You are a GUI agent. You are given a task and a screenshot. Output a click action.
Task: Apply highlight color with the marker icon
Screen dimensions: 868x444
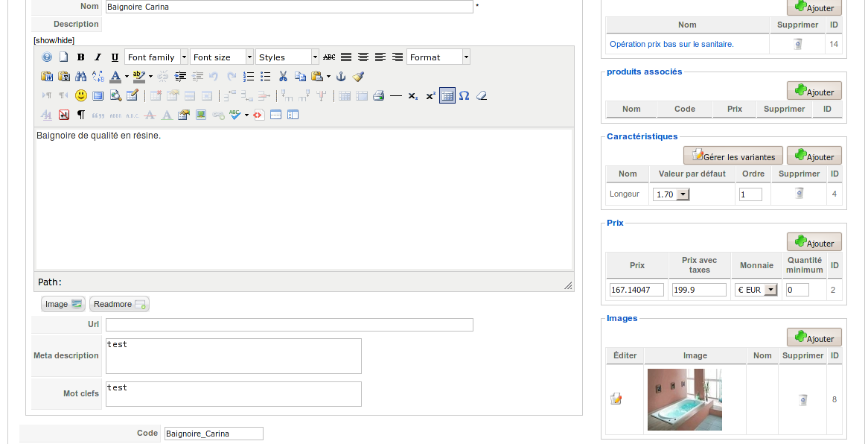139,77
